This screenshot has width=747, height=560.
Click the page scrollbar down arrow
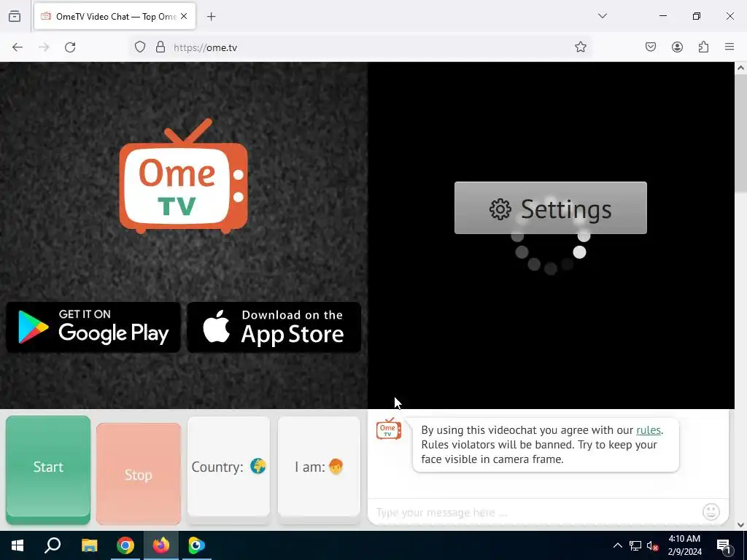pos(741,525)
